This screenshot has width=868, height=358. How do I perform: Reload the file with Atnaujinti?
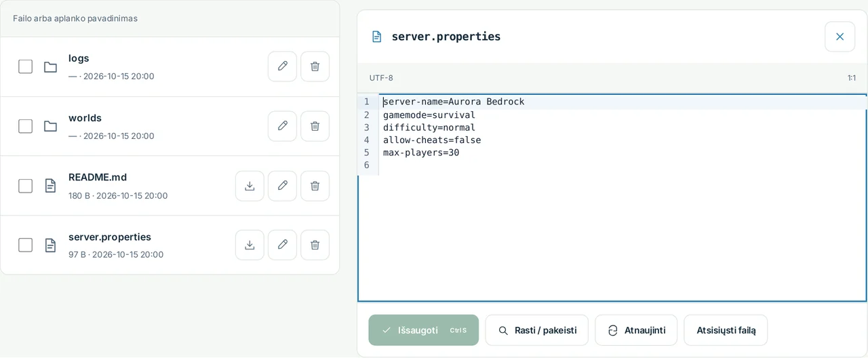tap(636, 330)
